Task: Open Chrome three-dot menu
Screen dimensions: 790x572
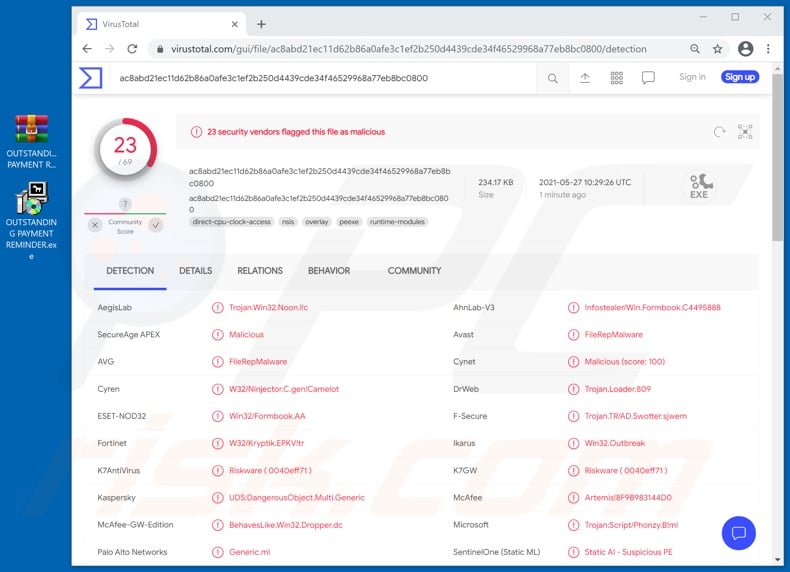Action: point(768,49)
